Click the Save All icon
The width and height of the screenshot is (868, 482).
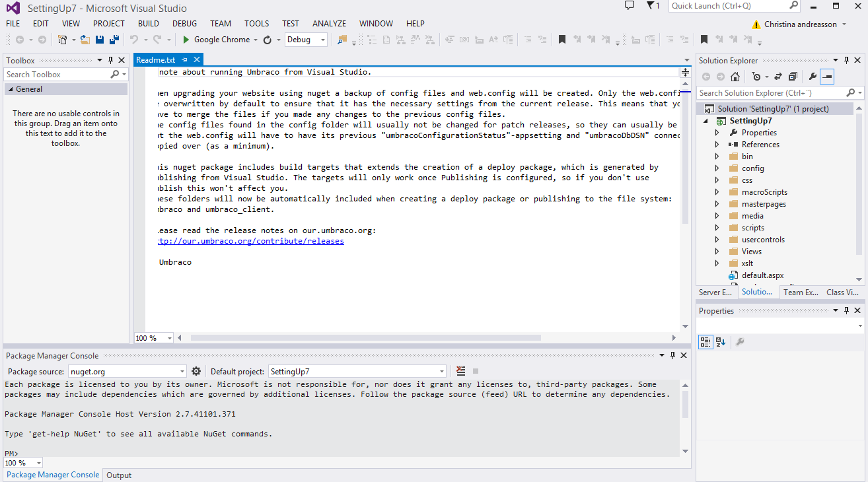[114, 40]
